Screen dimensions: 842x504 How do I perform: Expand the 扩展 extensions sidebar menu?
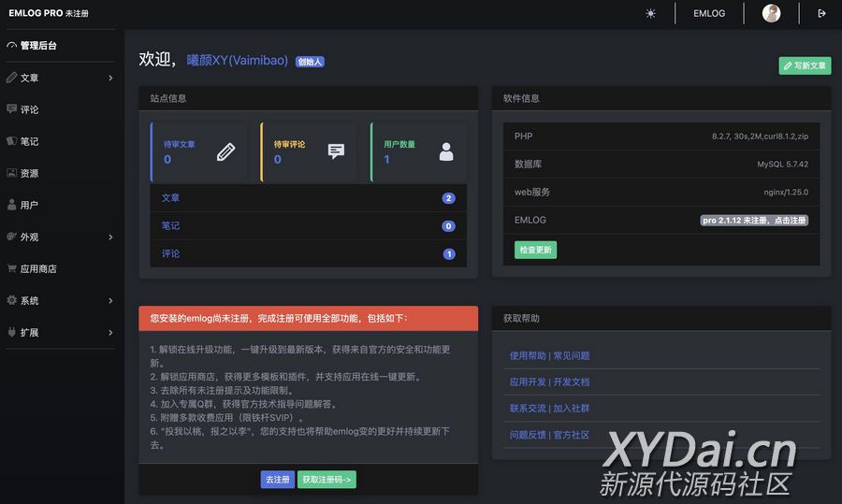coord(60,332)
